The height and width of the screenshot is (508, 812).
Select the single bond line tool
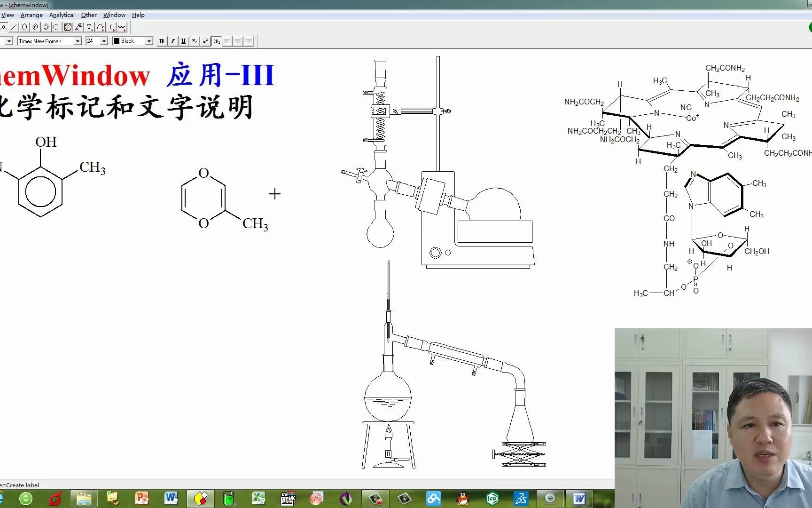point(14,27)
